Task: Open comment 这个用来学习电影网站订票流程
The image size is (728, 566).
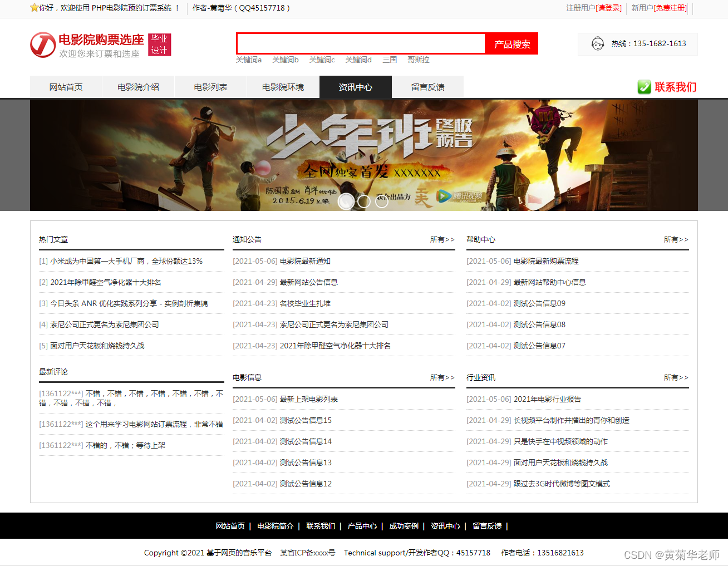Action: pos(154,424)
